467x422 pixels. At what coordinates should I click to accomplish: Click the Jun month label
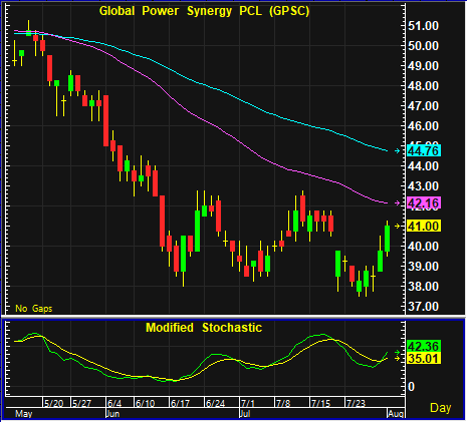coord(113,414)
